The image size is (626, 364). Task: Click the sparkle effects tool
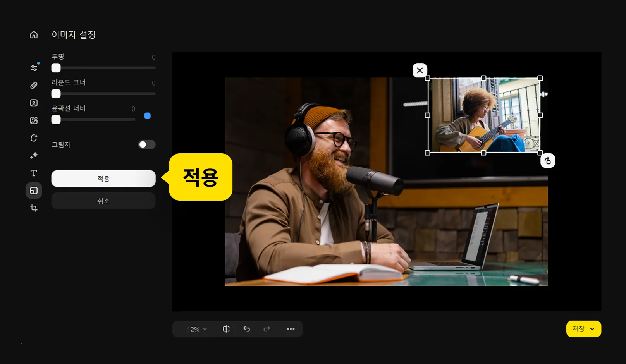34,156
